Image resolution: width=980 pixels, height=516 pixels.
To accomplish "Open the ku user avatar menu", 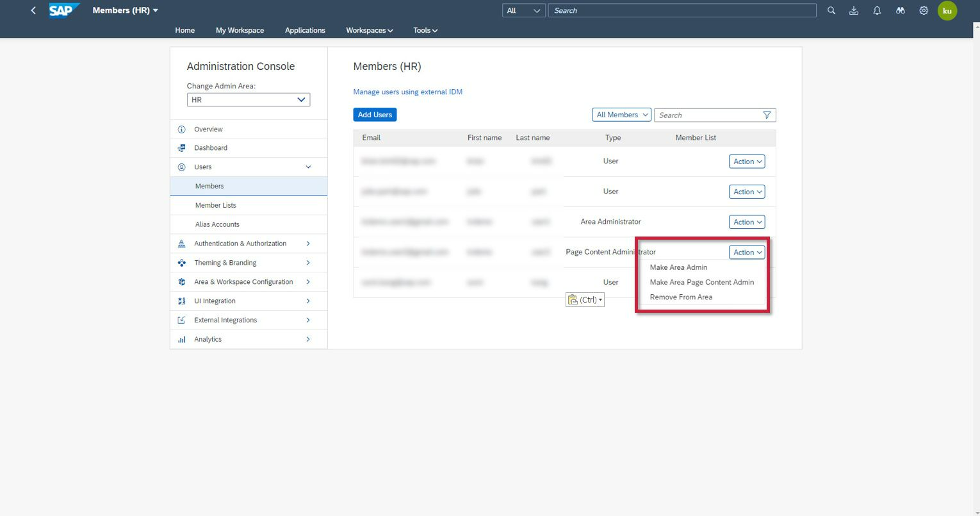I will (x=947, y=10).
